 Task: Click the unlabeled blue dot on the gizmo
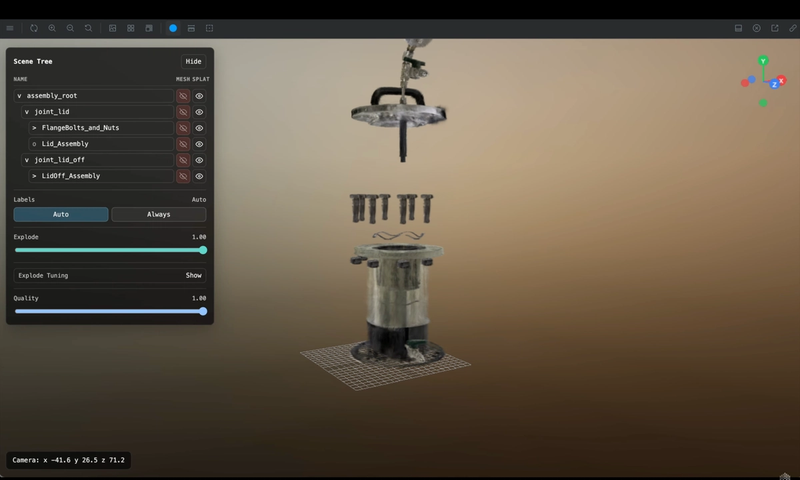tap(752, 80)
